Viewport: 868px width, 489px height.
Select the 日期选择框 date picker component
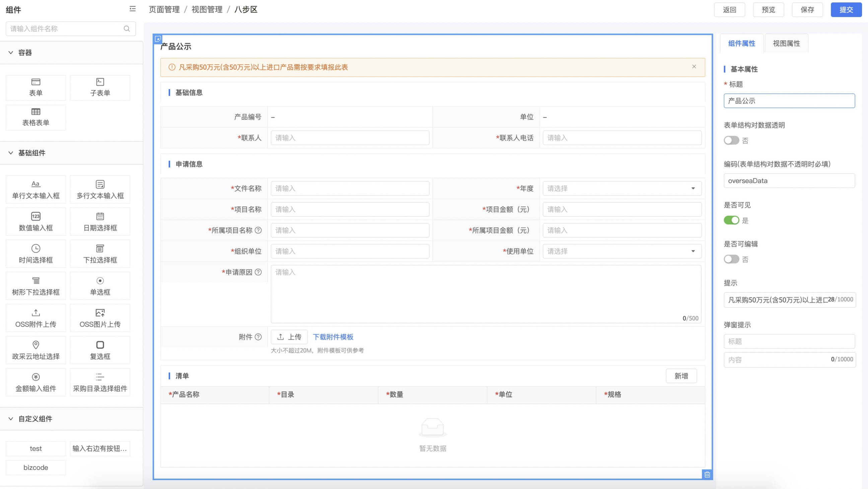pyautogui.click(x=100, y=221)
